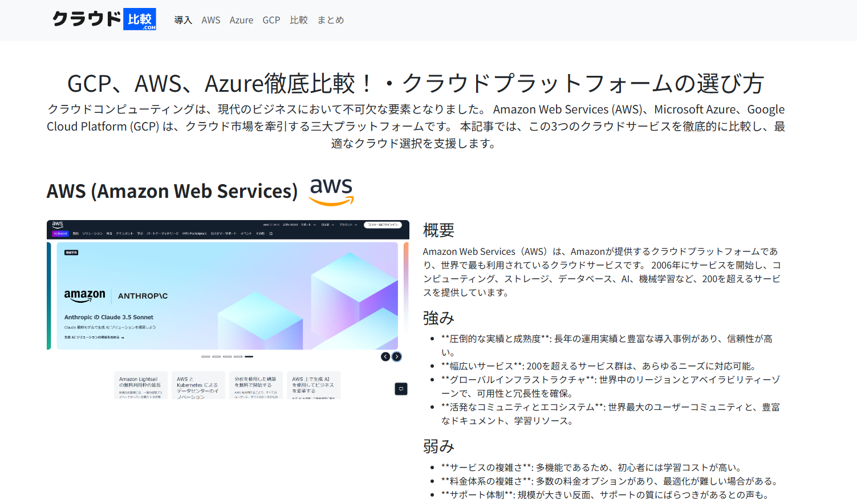Select the search icon in the AWS navbar
This screenshot has height=504, width=857.
271,234
